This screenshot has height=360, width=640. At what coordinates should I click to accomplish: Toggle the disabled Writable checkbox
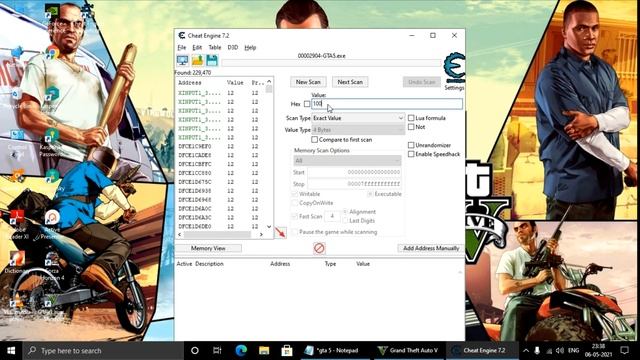click(294, 194)
